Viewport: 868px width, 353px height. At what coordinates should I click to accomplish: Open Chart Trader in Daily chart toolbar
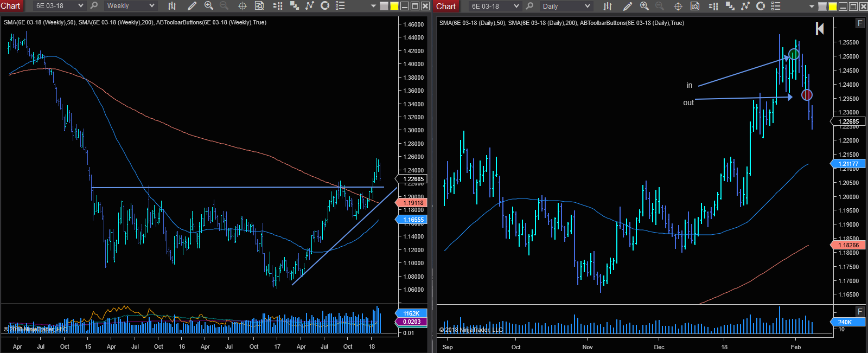[713, 6]
